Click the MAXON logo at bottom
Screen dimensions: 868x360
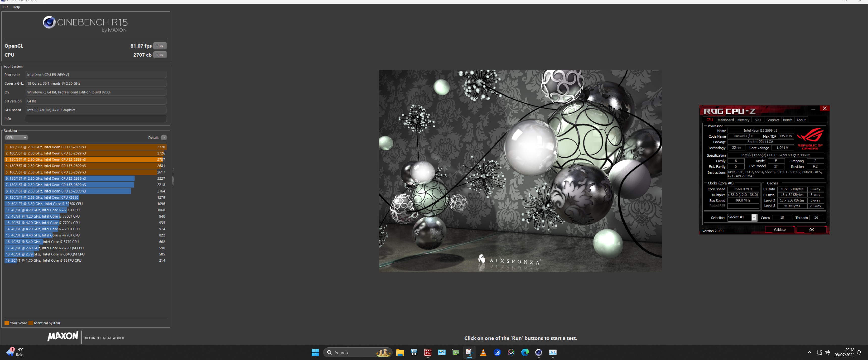coord(63,336)
